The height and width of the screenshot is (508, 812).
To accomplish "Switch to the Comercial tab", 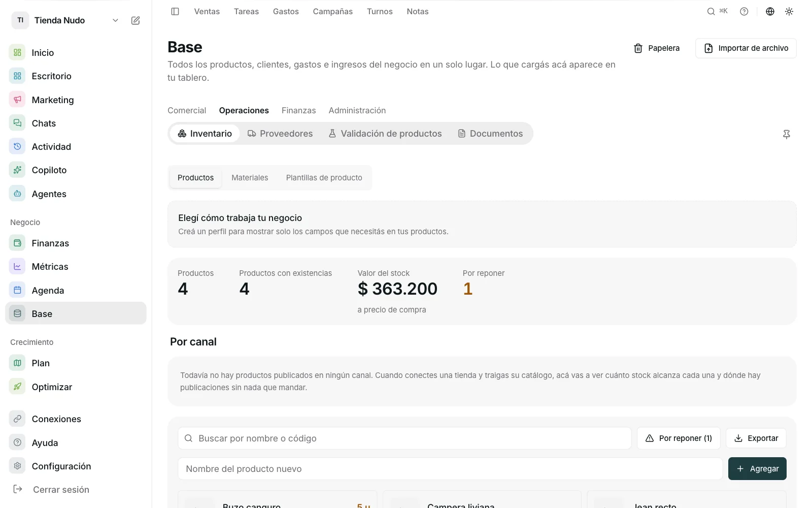I will (x=187, y=110).
